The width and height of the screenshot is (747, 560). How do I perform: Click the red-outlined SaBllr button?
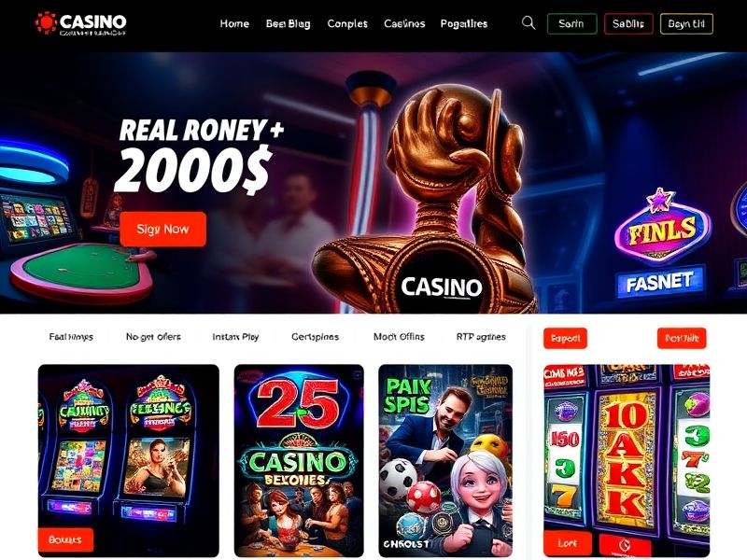click(628, 24)
